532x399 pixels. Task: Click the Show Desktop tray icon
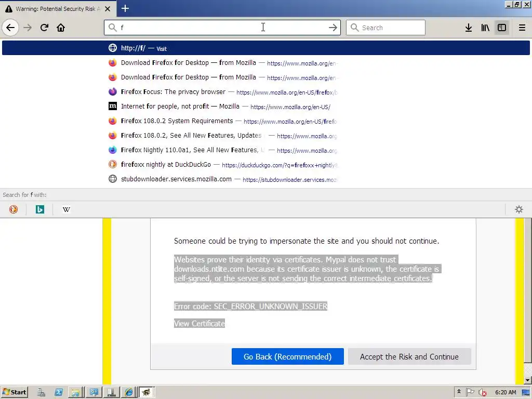(526, 393)
